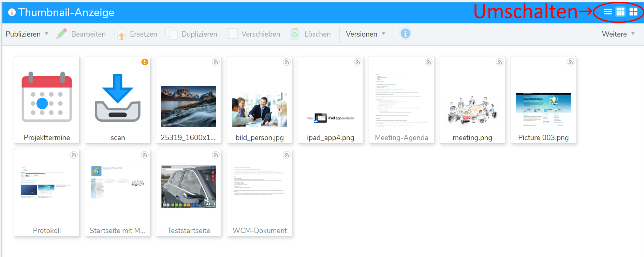Click the Bearbeiten pencil icon
Screen dimensions: 644x257
coord(62,34)
